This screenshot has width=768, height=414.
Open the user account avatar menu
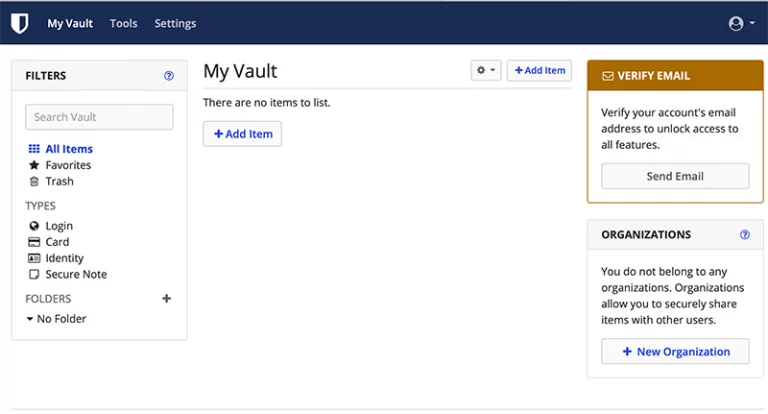(741, 23)
